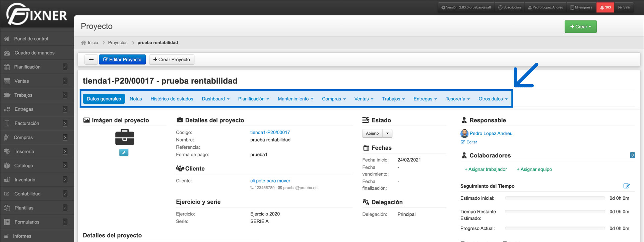This screenshot has width=644, height=242.
Task: Expand the Ventas sidebar chevron
Action: 65,81
